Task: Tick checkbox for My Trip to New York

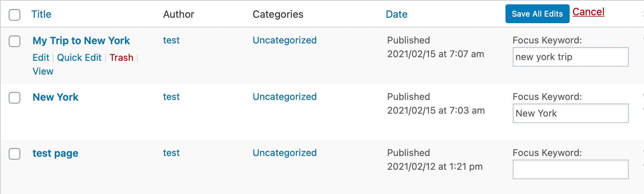Action: (15, 41)
